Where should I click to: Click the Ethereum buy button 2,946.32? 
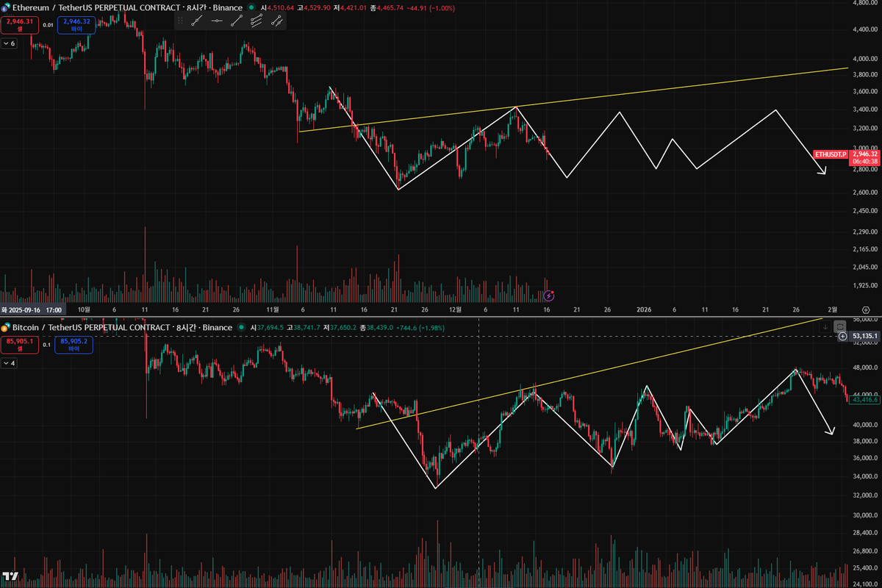click(76, 26)
